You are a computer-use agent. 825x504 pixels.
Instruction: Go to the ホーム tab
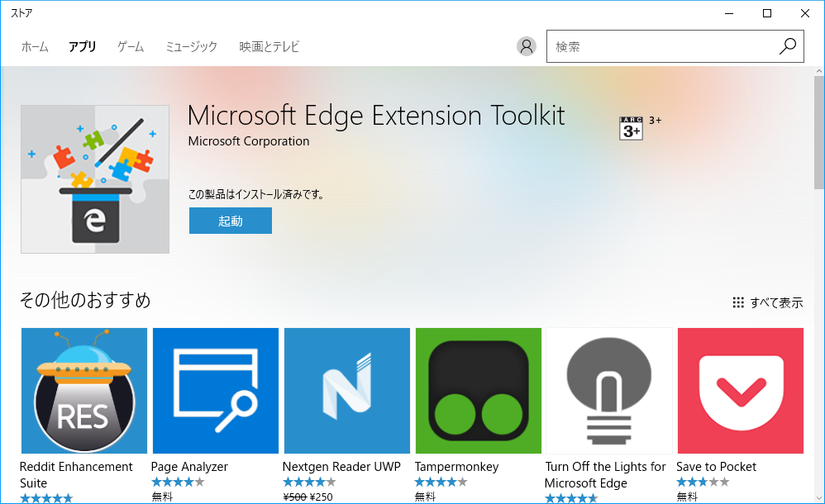(x=35, y=47)
